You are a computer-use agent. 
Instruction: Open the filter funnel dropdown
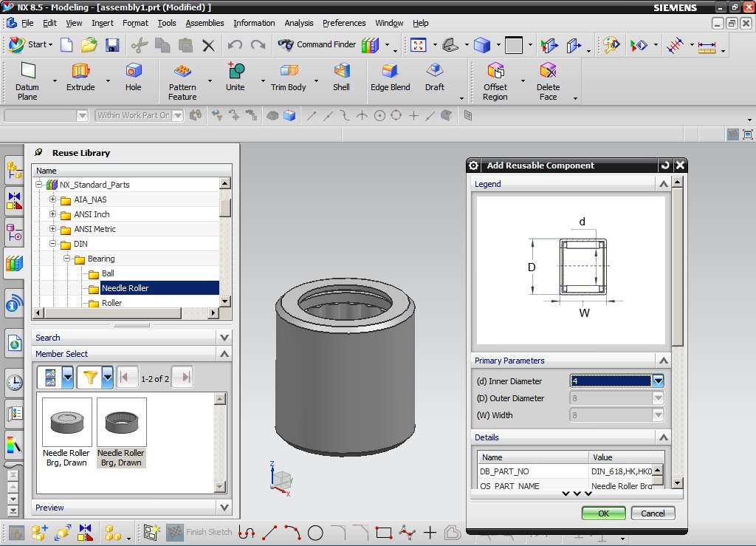(108, 378)
